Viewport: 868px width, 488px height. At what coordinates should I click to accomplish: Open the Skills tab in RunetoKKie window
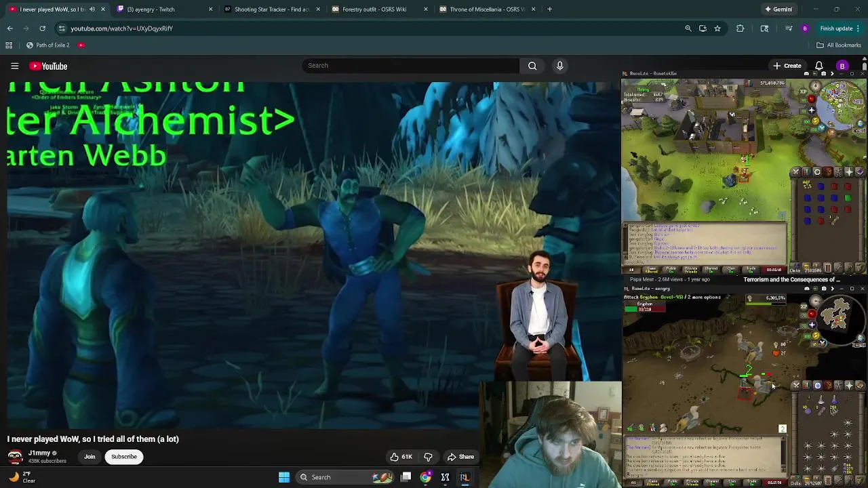click(x=807, y=171)
